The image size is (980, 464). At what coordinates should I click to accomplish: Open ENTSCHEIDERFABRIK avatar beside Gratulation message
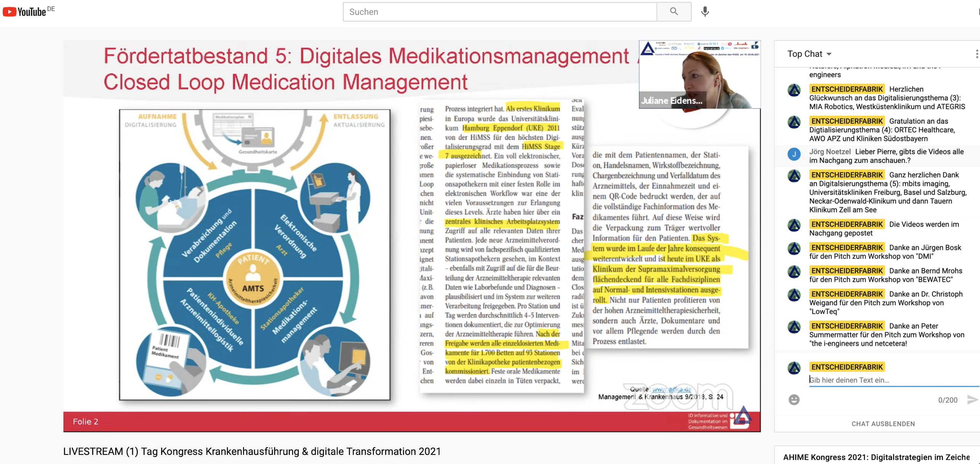(794, 123)
